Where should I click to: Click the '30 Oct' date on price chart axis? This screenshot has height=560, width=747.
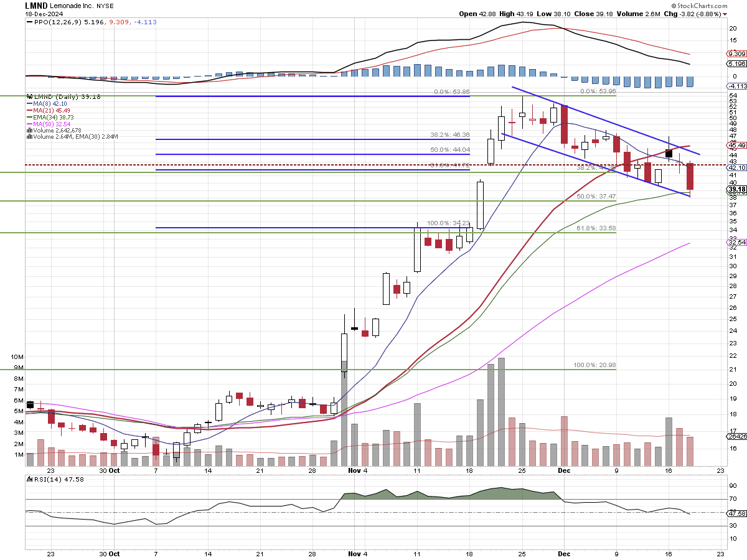pos(110,472)
